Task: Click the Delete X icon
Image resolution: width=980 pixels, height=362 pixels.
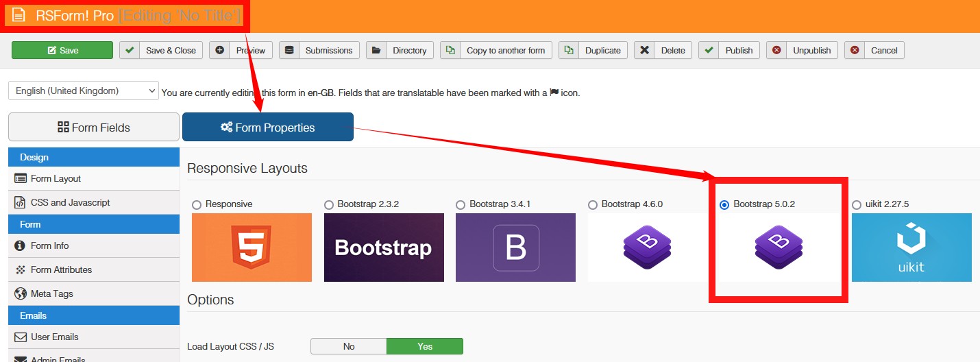Action: (644, 50)
